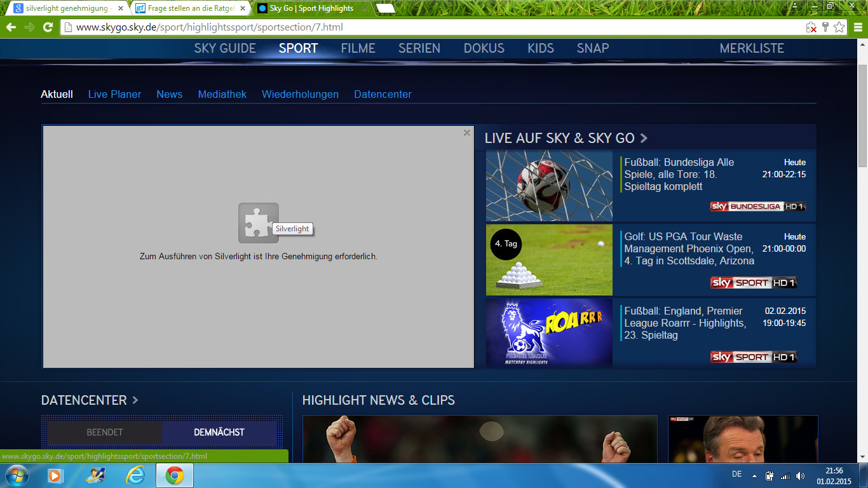Click the Chrome taskbar icon
Viewport: 868px width, 488px height.
click(x=175, y=475)
